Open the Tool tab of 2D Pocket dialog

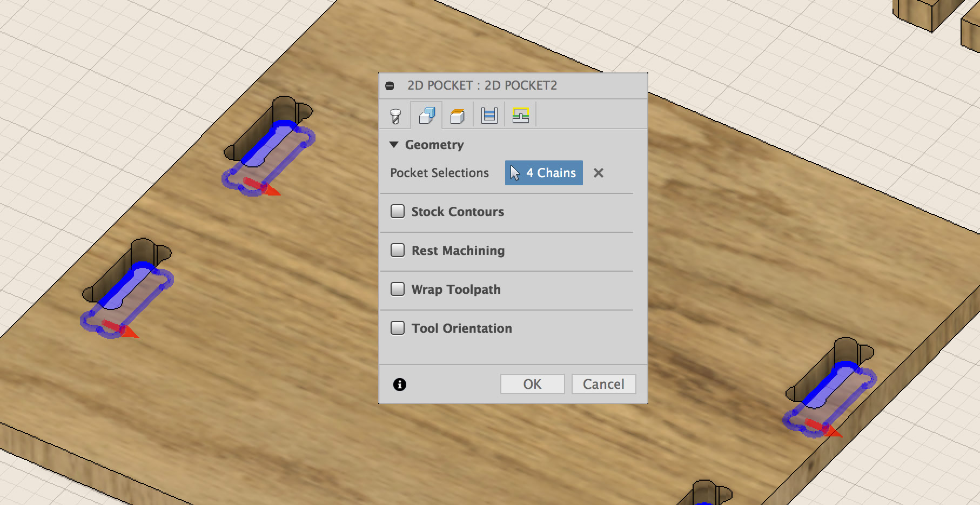[395, 114]
